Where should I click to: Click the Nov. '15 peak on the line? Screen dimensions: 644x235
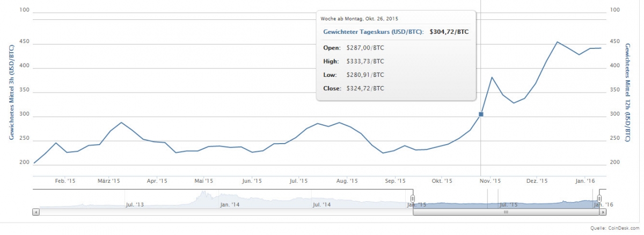tap(492, 77)
